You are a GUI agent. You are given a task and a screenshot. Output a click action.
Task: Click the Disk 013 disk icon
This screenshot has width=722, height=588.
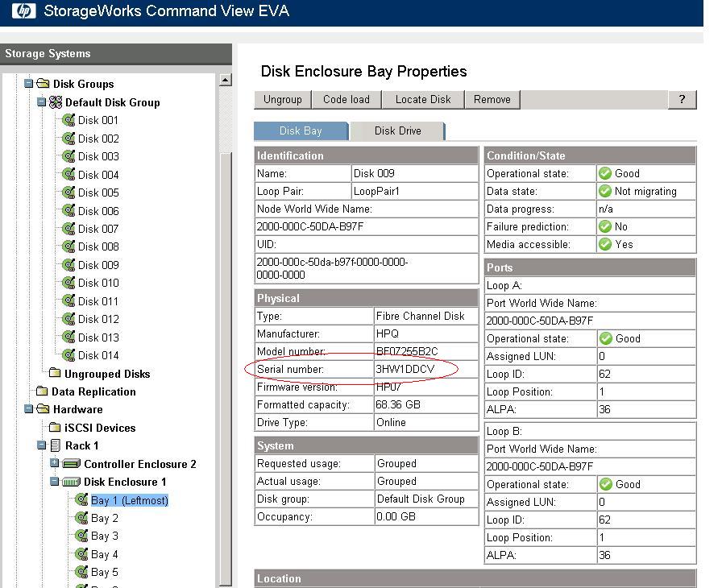click(68, 337)
